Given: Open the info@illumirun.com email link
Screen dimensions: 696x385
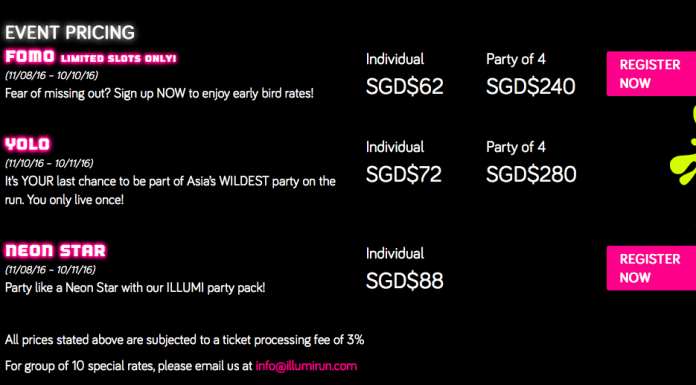Looking at the screenshot, I should click(306, 366).
